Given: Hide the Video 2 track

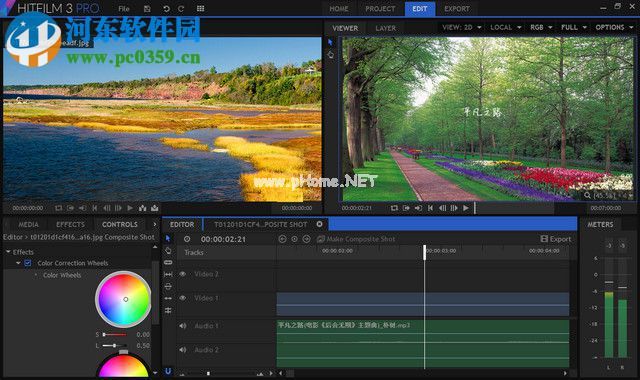Looking at the screenshot, I should (183, 274).
